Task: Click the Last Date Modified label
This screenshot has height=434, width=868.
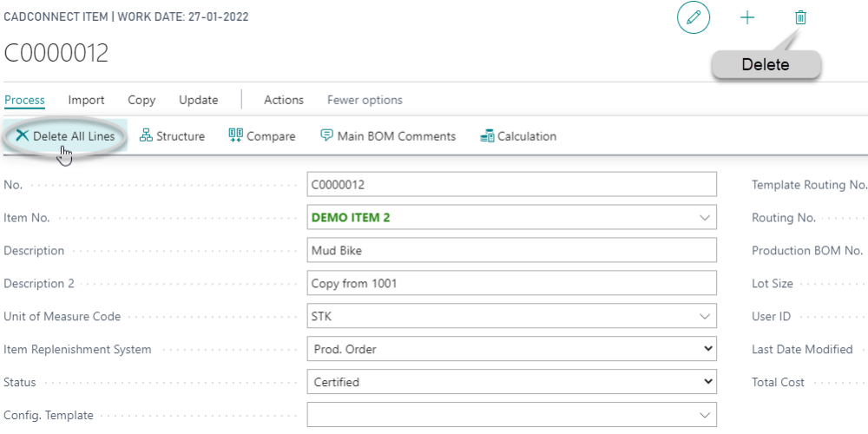Action: [802, 349]
